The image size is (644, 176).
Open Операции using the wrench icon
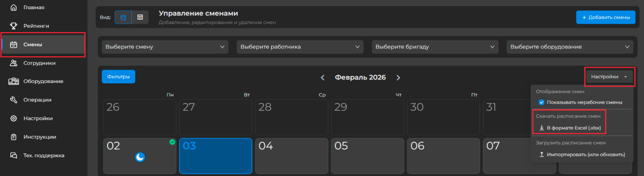coord(14,100)
